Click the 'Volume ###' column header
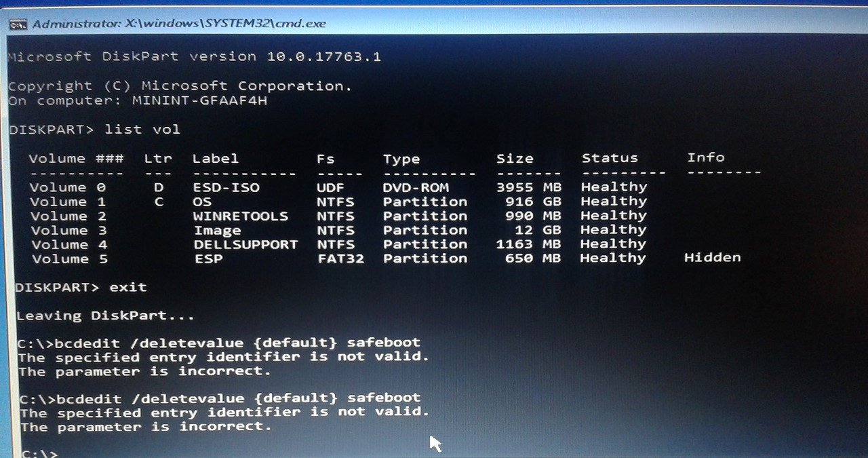 (x=76, y=159)
